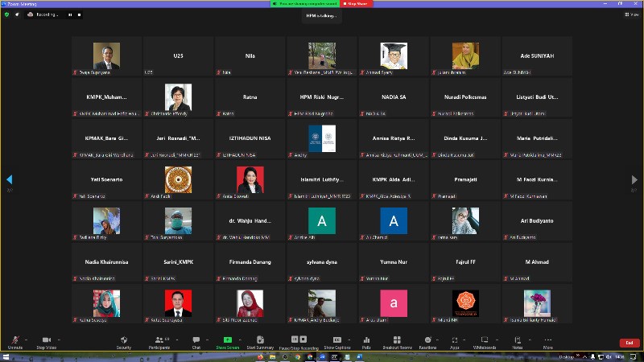Expand video options arrow beside Stop Video
The height and width of the screenshot is (362, 644).
pos(59,339)
